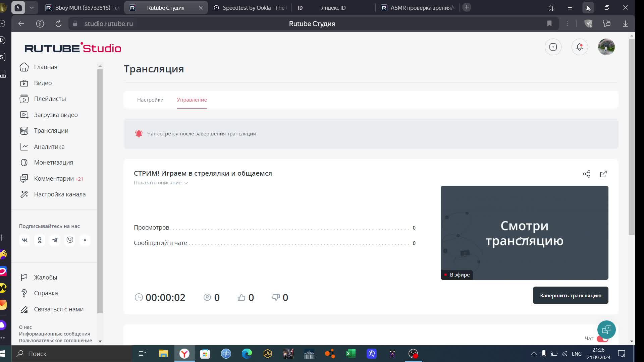
Task: Open Информационные сообщения link
Action: (x=55, y=334)
